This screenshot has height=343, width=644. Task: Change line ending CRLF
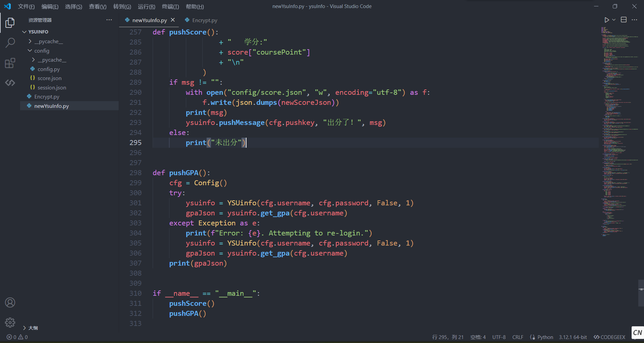[x=518, y=337]
